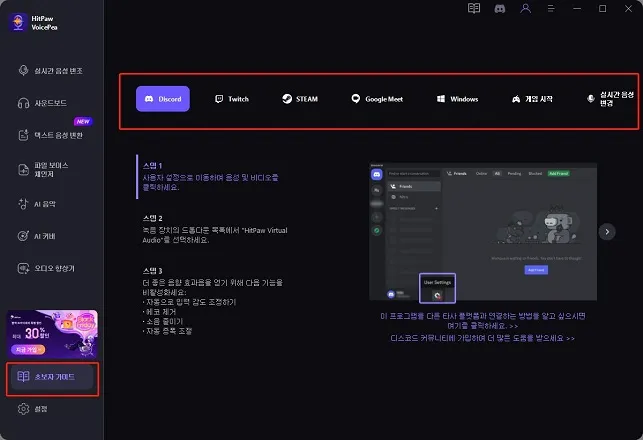Open settings gear in sidebar

tap(32, 409)
